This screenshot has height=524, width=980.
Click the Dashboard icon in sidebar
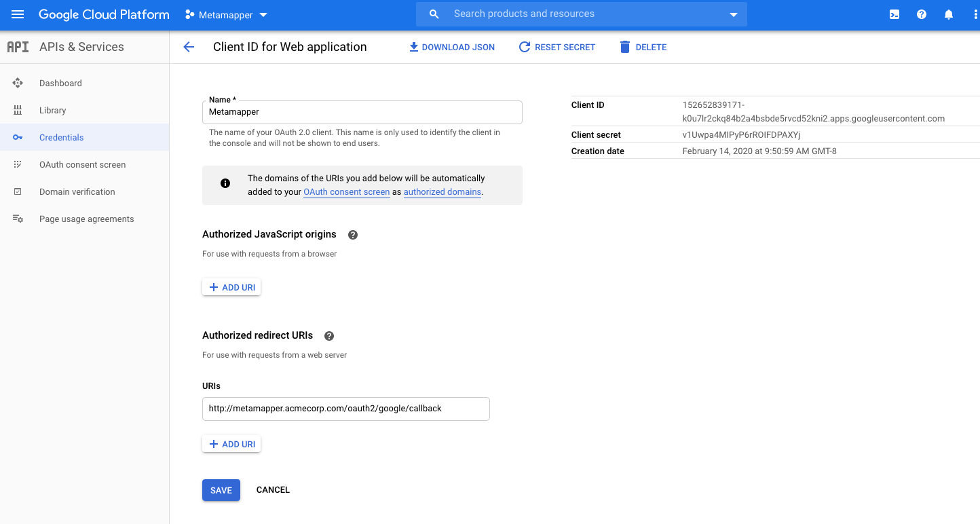(18, 83)
